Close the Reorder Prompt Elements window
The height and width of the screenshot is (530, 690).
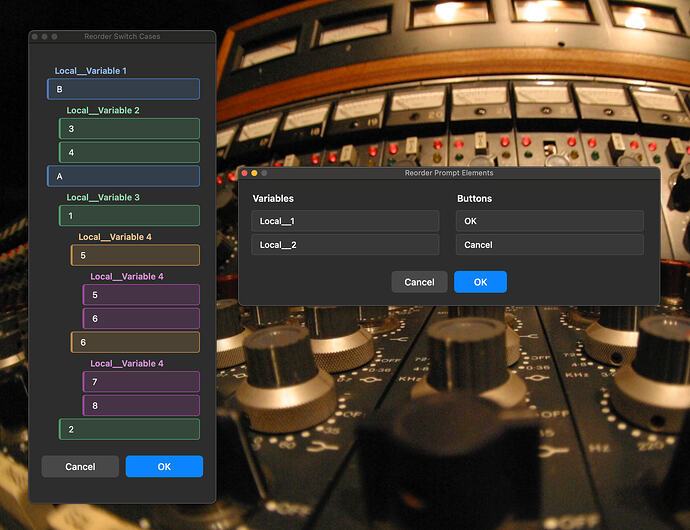[245, 173]
